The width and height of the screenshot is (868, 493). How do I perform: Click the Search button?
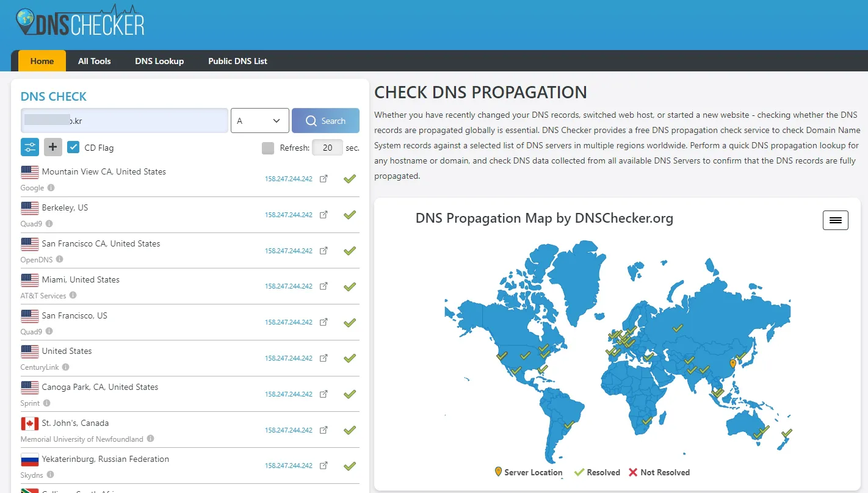[x=325, y=121]
